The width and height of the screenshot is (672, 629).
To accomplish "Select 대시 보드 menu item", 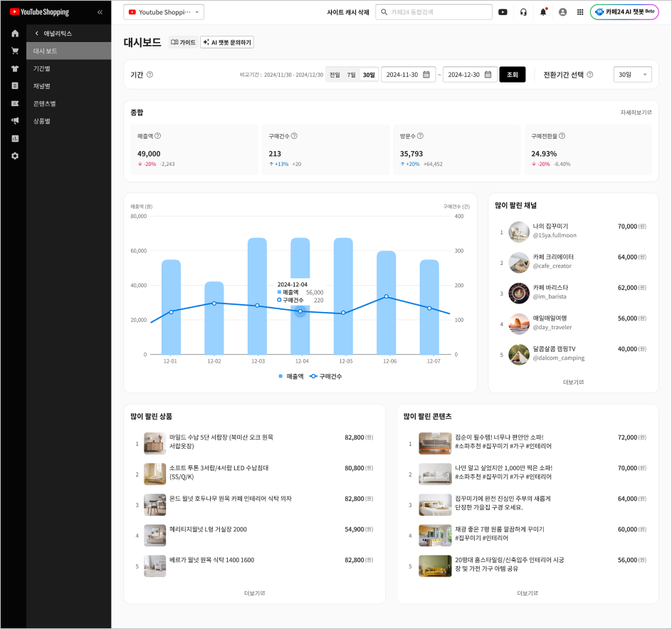I will pyautogui.click(x=68, y=51).
